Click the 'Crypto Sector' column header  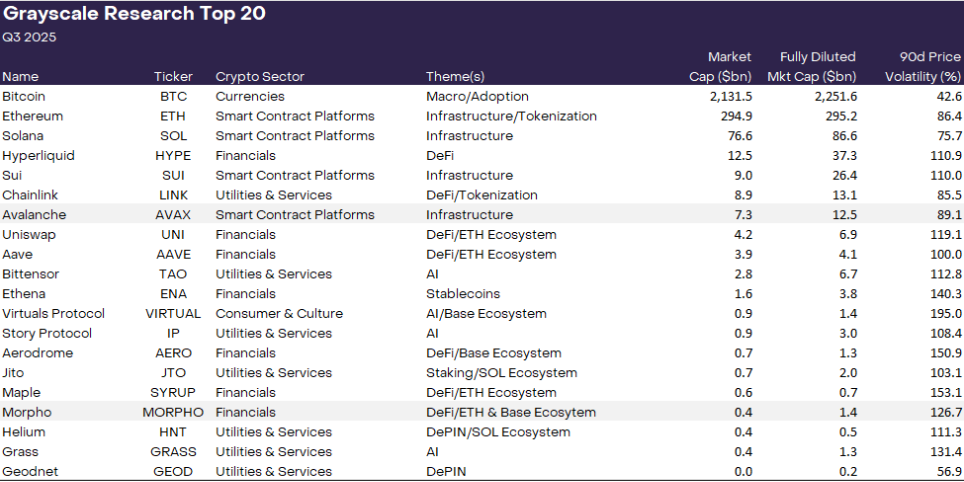click(260, 77)
